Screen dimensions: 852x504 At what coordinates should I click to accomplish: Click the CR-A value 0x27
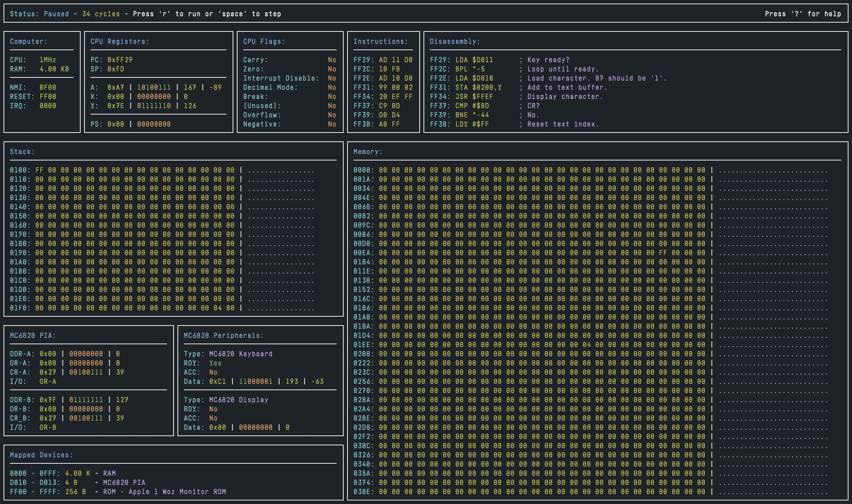(x=48, y=372)
